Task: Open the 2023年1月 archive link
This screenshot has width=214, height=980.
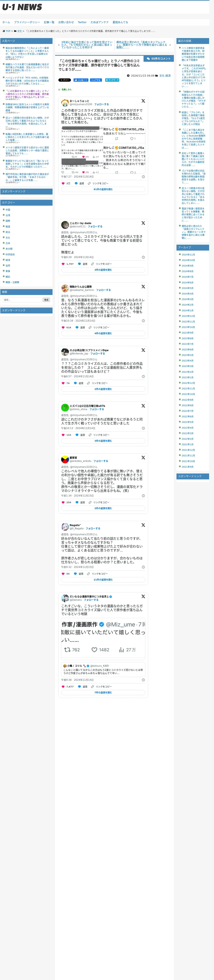Action: (187, 377)
